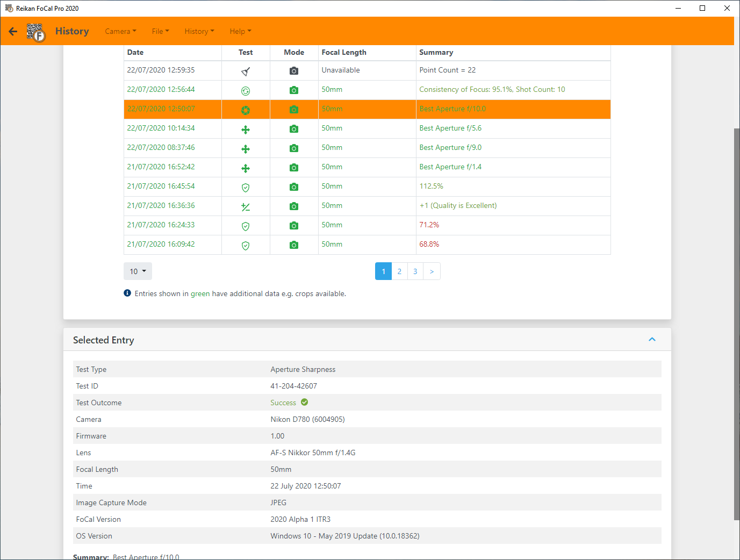740x560 pixels.
Task: Click the consistency test icon at 12:56:44
Action: 246,91
